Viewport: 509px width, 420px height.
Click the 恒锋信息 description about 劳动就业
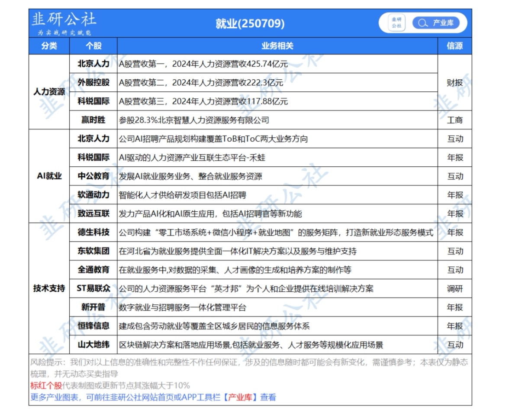pyautogui.click(x=214, y=326)
